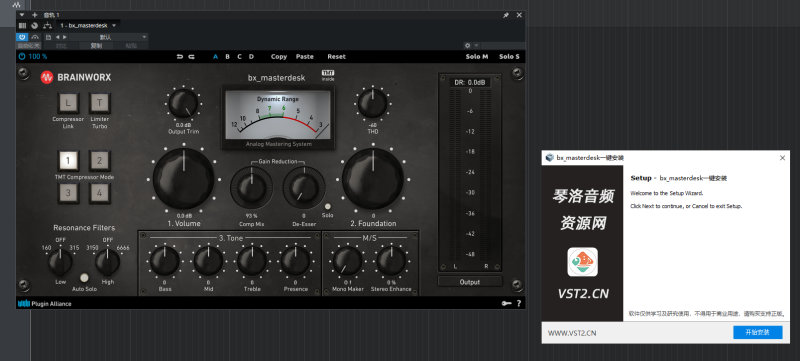Click the Mono Maker knob
Viewport: 800px width, 361px height.
click(x=347, y=261)
